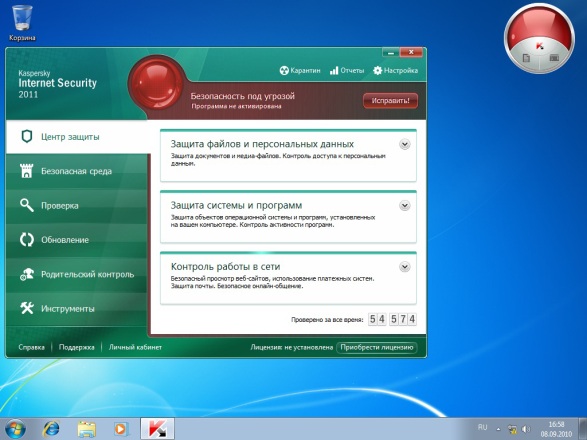Screen dimensions: 587x440
Task: Click the Приобрести лицензию button
Action: (377, 347)
